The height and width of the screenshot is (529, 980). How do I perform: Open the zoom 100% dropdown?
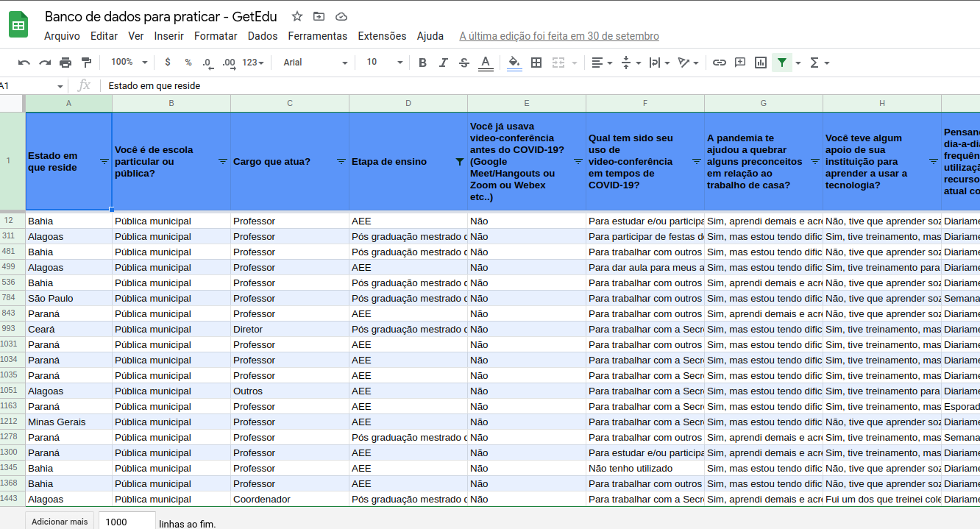pos(129,63)
